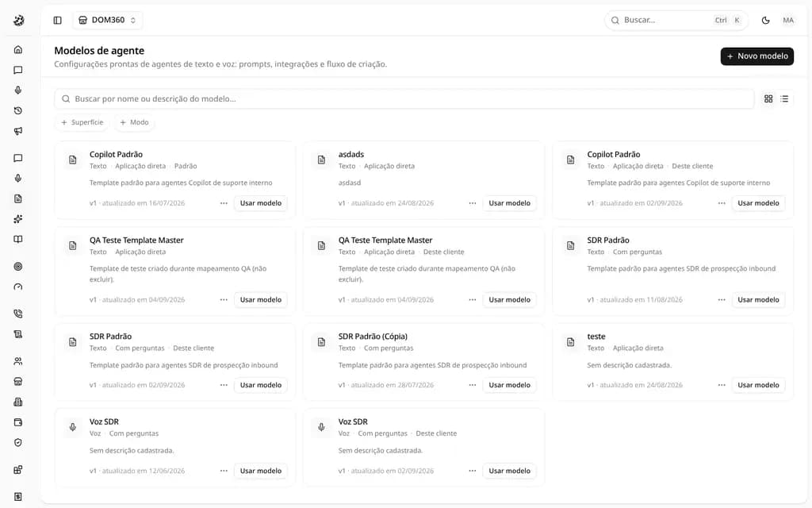This screenshot has width=812, height=508.
Task: Open the history clock icon in sidebar
Action: pyautogui.click(x=18, y=110)
